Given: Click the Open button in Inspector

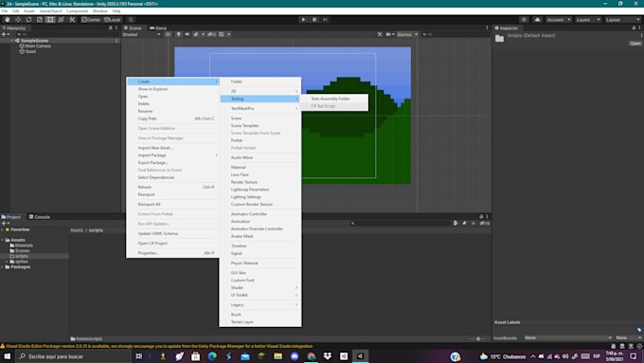Looking at the screenshot, I should [635, 44].
